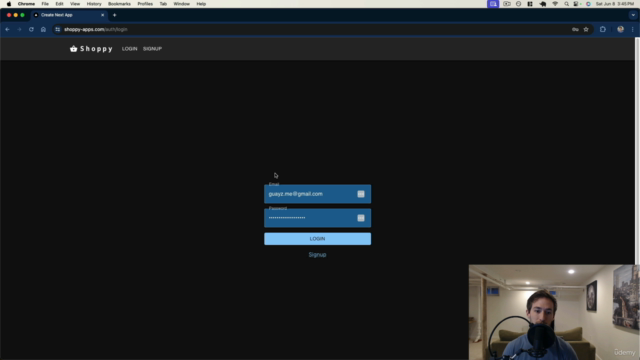
Task: Open the Tab menu
Action: pyautogui.click(x=163, y=4)
